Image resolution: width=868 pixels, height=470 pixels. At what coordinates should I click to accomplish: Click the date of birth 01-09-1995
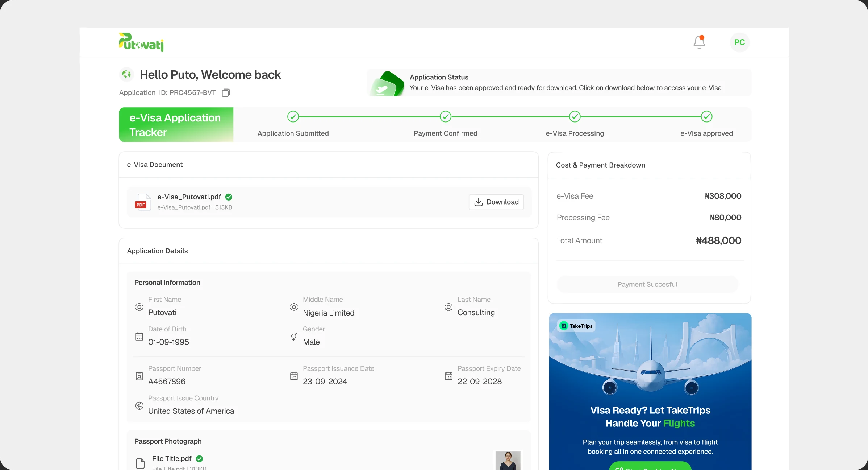168,342
